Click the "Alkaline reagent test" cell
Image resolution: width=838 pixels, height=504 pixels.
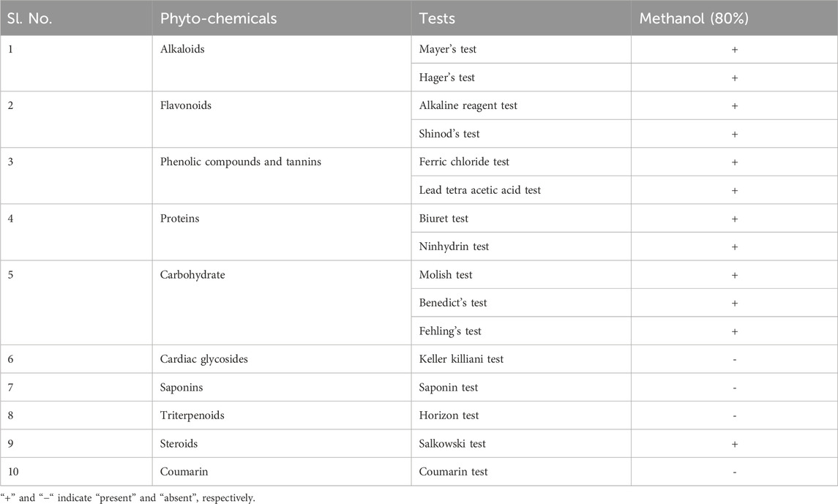tap(468, 105)
